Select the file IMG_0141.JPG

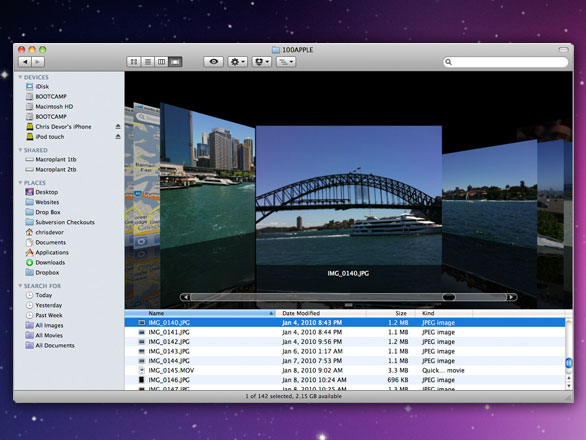tap(345, 332)
